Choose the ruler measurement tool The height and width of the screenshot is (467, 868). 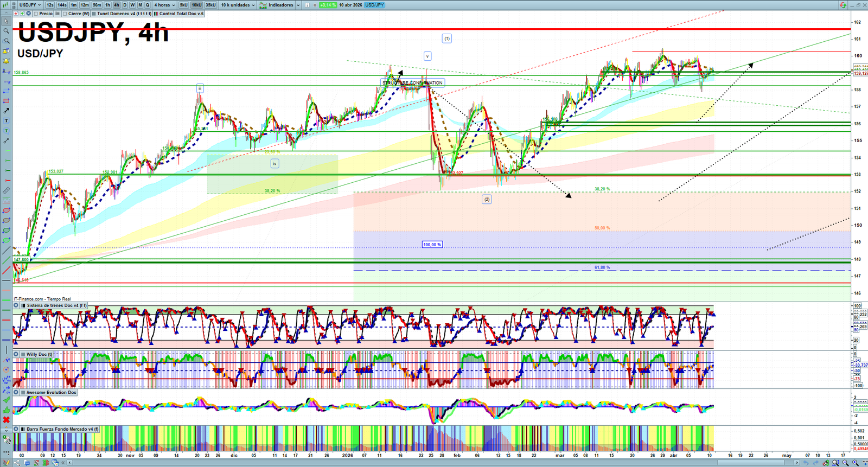click(x=7, y=191)
